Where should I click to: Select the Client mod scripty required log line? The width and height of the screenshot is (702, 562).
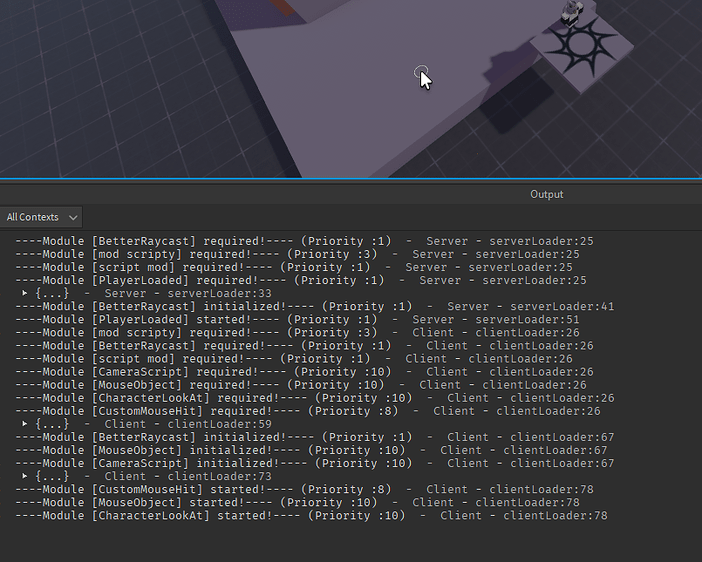297,333
